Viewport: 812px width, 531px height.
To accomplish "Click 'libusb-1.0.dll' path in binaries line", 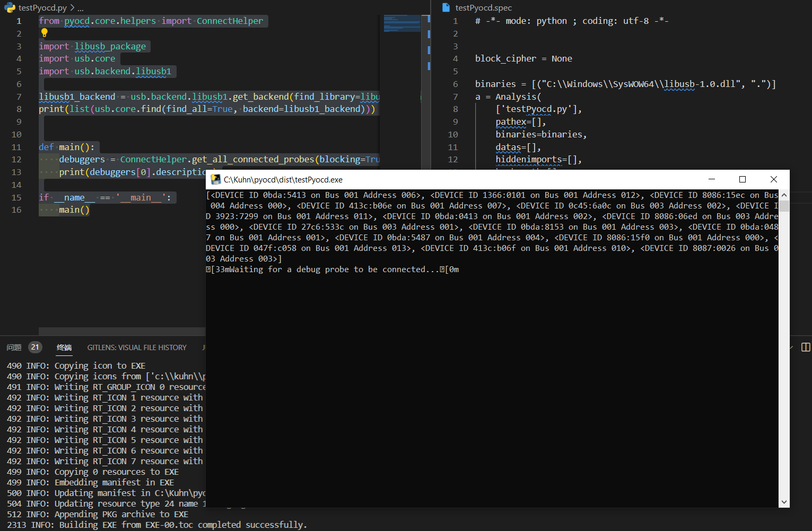I will click(700, 84).
